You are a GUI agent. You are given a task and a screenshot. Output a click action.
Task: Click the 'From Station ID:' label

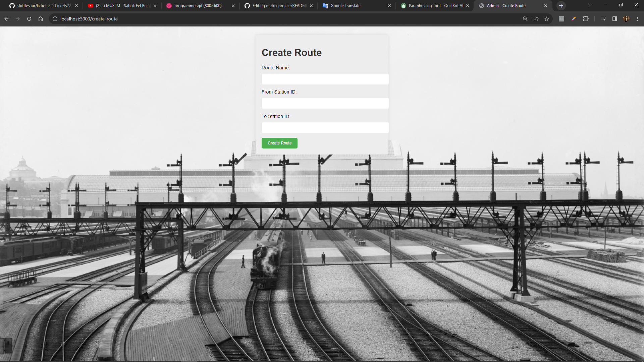[279, 92]
